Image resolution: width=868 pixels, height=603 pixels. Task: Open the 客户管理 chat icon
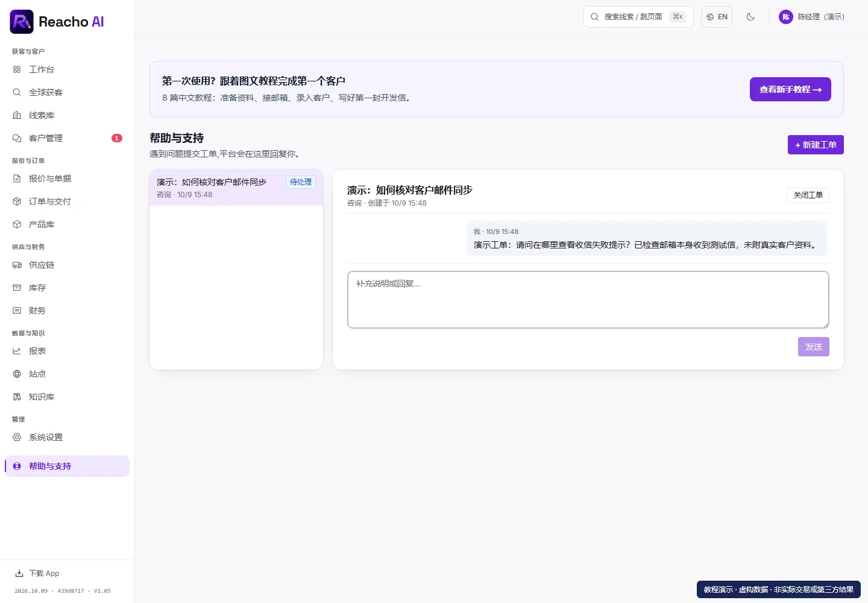pos(17,138)
